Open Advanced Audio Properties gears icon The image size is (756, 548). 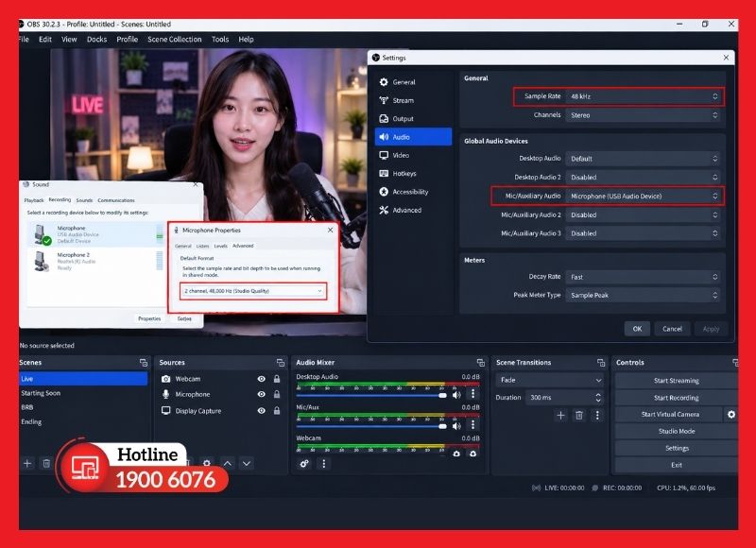pos(304,464)
